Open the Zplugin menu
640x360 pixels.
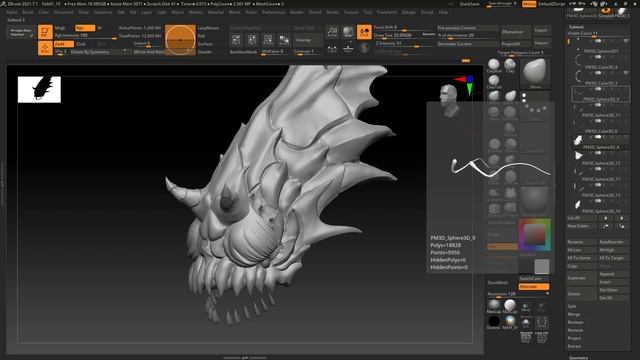coord(408,12)
